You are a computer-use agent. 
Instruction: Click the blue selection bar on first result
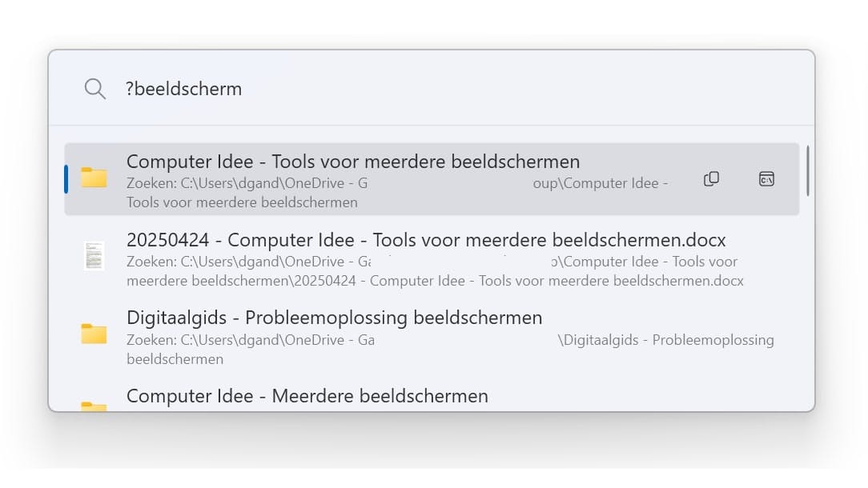tap(66, 179)
